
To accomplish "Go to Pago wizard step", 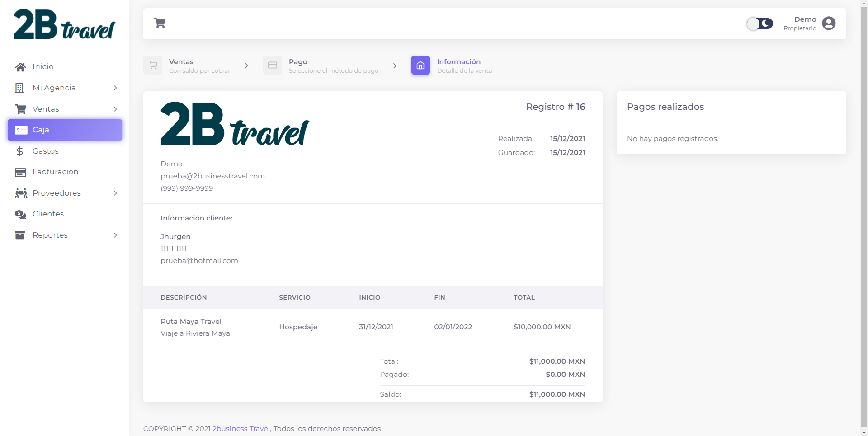I will [321, 66].
